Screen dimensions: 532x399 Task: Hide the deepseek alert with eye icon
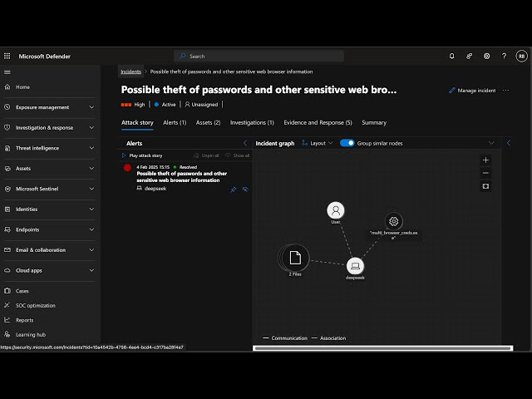point(245,190)
